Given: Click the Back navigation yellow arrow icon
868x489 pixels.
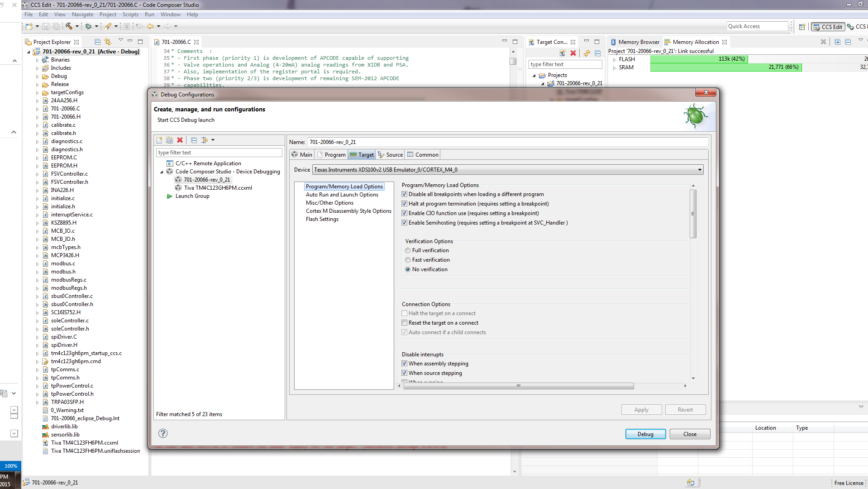Looking at the screenshot, I should pos(150,26).
